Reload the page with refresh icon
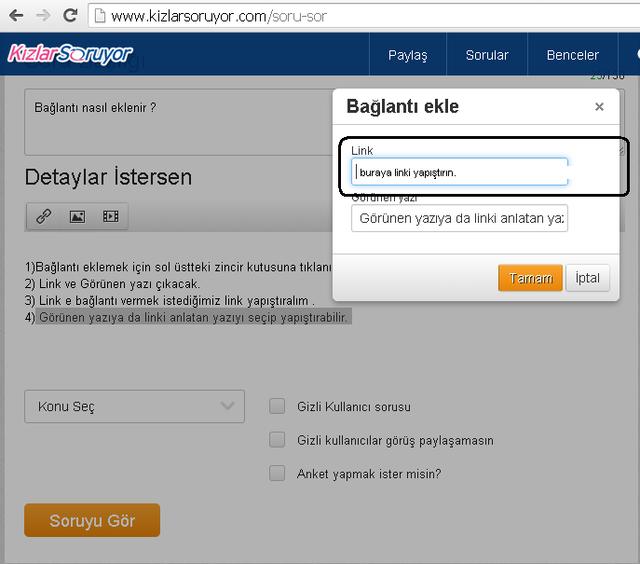The image size is (640, 564). [70, 16]
